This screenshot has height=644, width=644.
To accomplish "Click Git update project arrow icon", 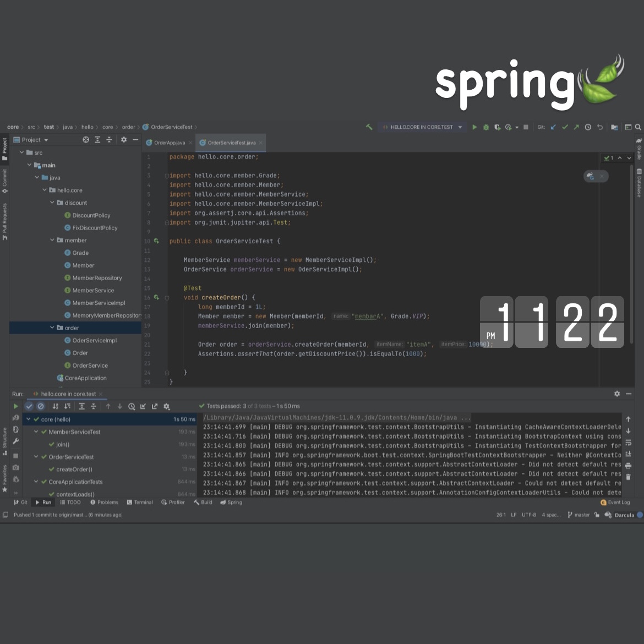I will tap(553, 127).
